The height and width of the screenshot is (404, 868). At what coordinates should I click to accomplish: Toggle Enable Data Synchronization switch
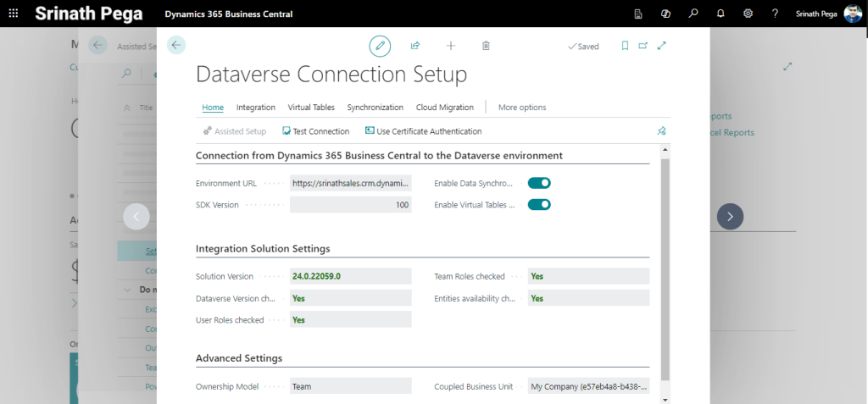click(x=539, y=183)
